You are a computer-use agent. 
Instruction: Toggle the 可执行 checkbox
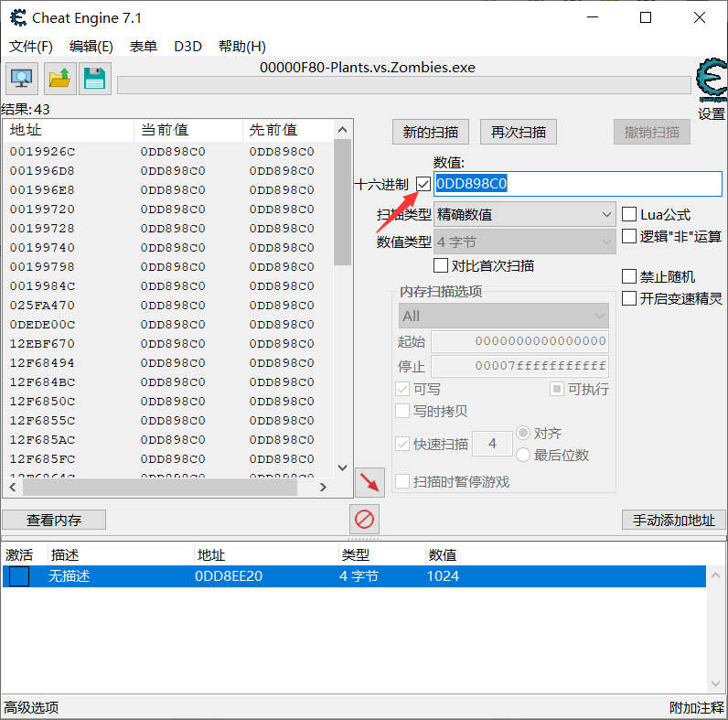(x=557, y=389)
